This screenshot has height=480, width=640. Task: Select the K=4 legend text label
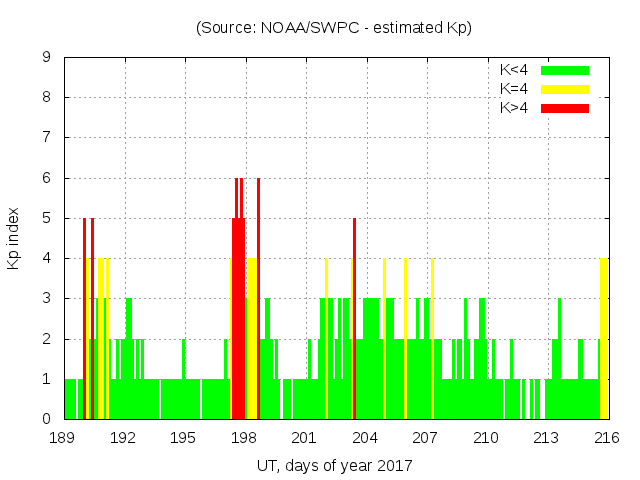click(x=515, y=89)
